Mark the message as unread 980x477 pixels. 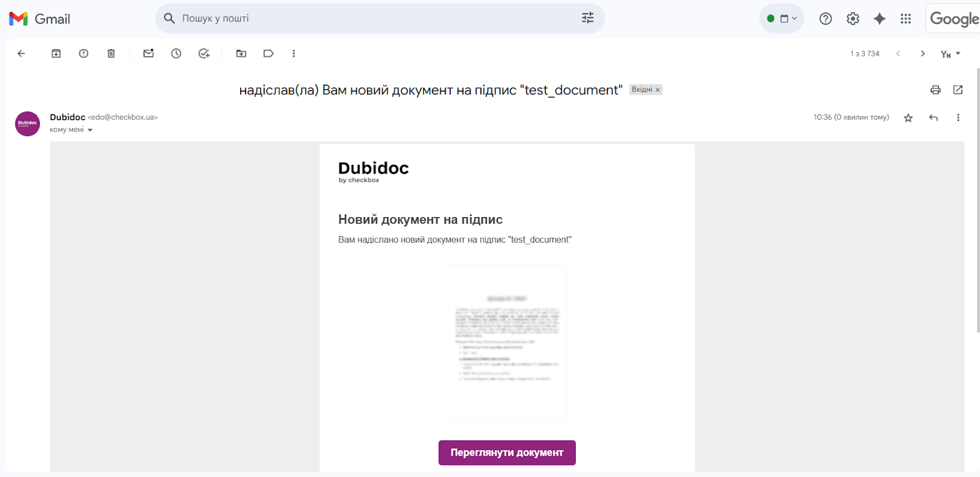click(x=148, y=54)
